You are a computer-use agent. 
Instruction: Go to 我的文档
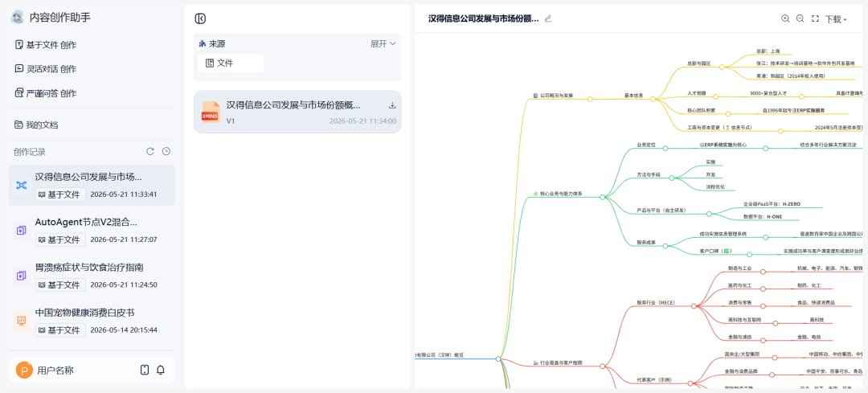(36, 125)
